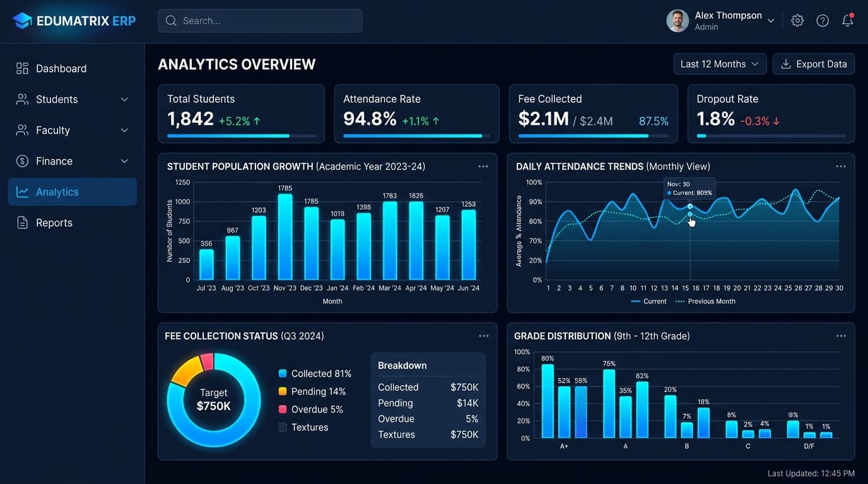
Task: Open Grade Distribution options menu
Action: pyautogui.click(x=841, y=336)
